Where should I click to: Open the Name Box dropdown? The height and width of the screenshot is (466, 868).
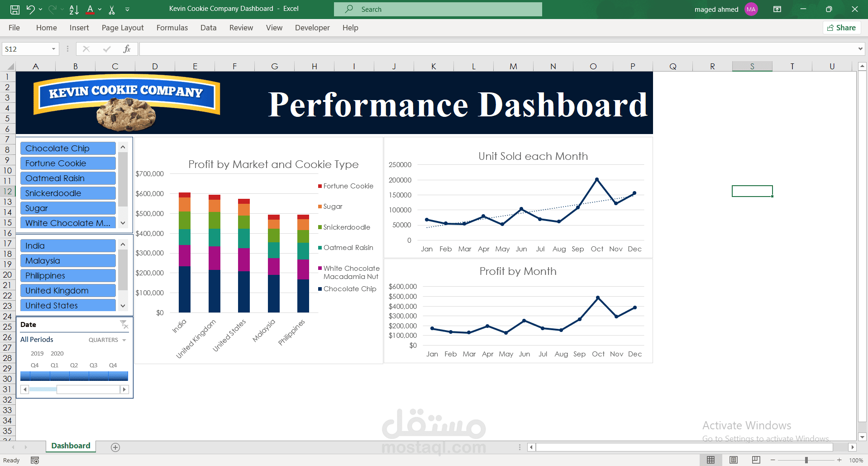pos(53,48)
